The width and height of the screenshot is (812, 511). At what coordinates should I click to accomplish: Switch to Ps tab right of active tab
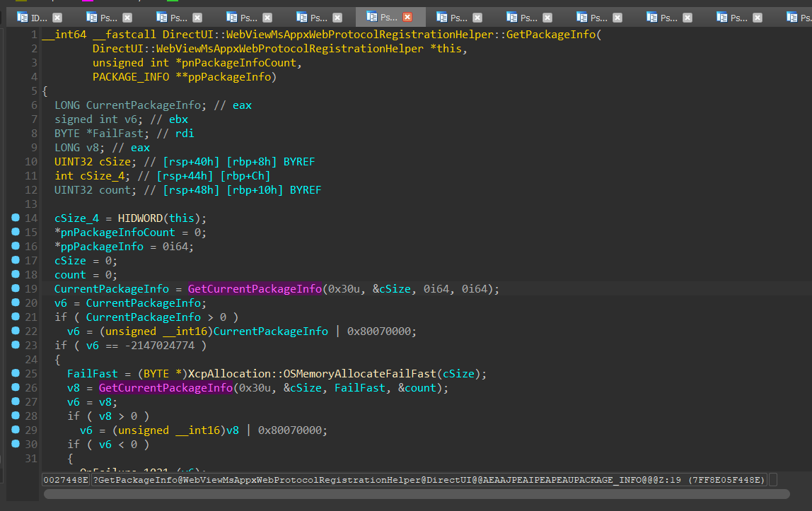point(458,18)
